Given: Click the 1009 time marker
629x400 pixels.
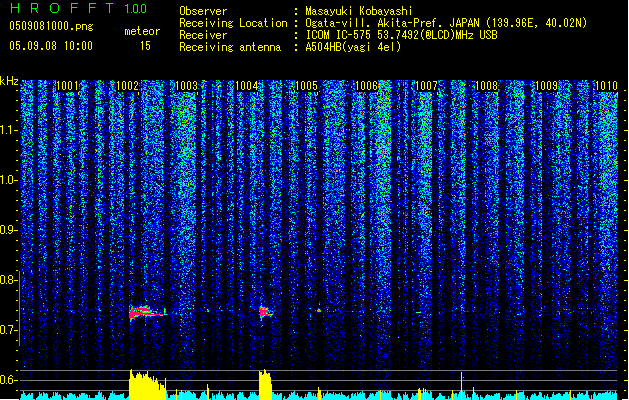Looking at the screenshot, I should click(546, 86).
